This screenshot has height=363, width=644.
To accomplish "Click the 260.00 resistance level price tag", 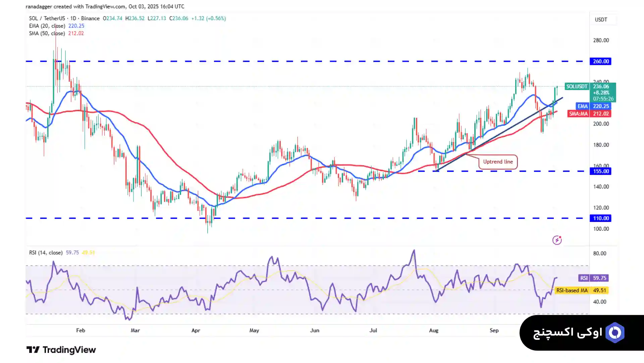I will coord(600,61).
